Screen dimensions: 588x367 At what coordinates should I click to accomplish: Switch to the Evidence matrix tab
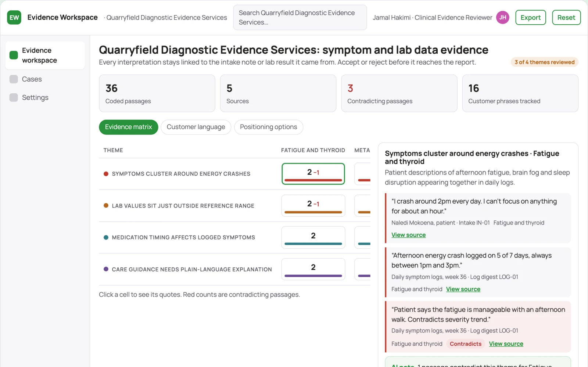pos(129,127)
